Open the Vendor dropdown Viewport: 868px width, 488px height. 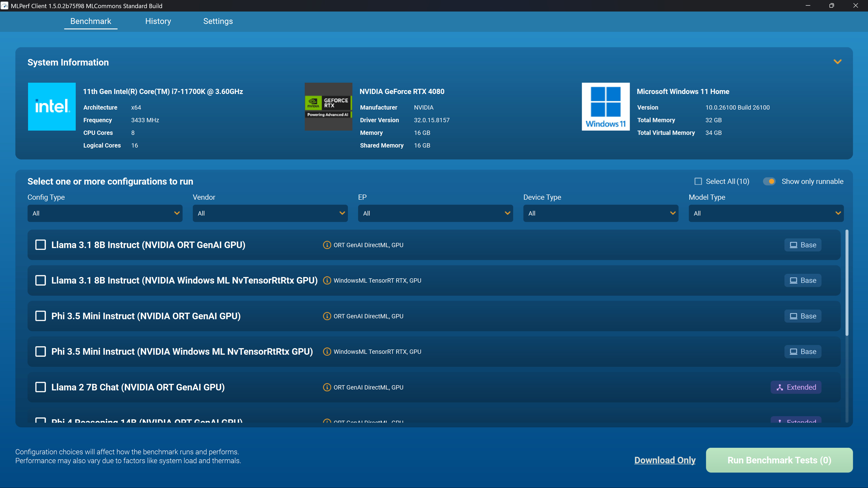[270, 213]
